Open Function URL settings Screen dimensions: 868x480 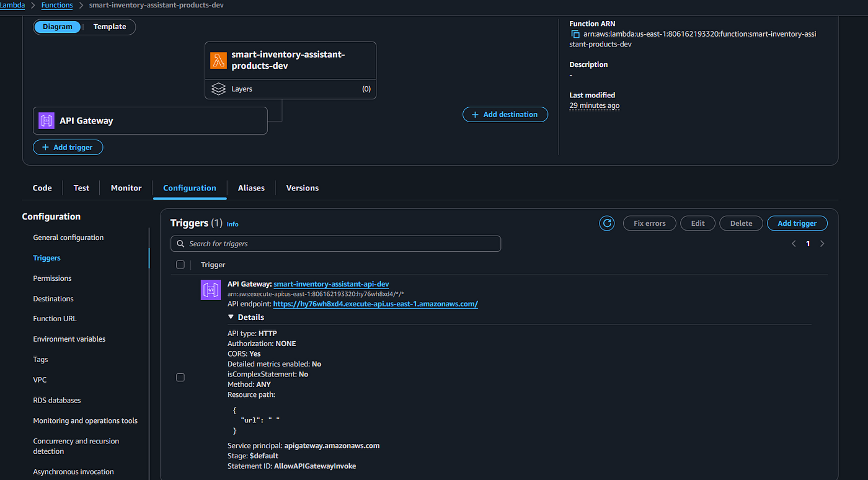tap(55, 319)
